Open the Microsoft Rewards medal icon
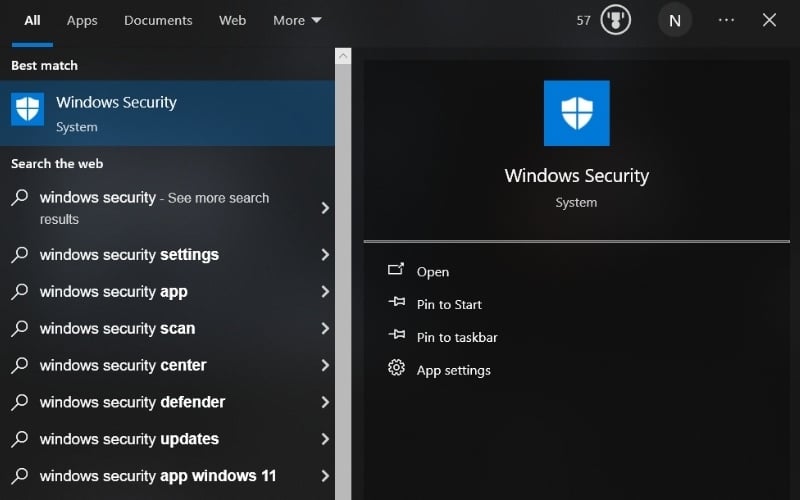Image resolution: width=800 pixels, height=500 pixels. 615,20
